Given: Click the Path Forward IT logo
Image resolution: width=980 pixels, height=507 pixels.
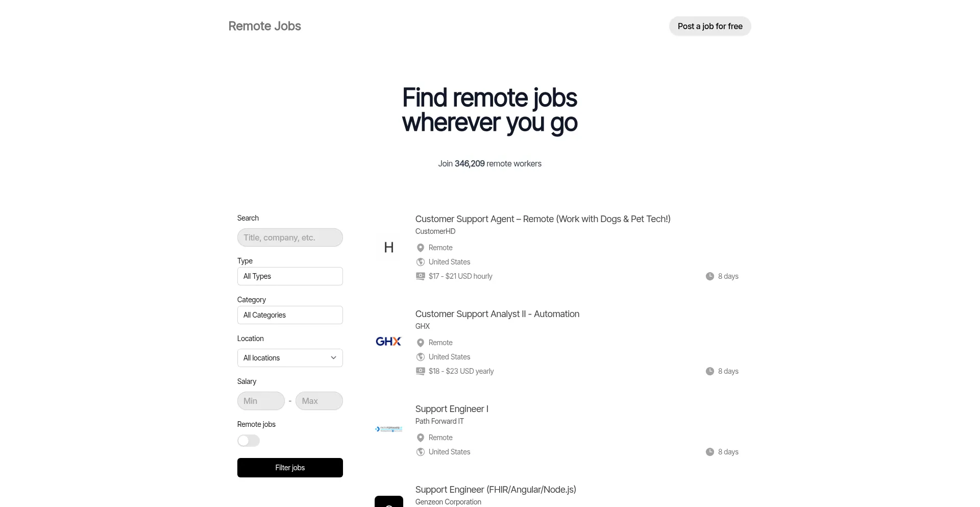Looking at the screenshot, I should [388, 429].
